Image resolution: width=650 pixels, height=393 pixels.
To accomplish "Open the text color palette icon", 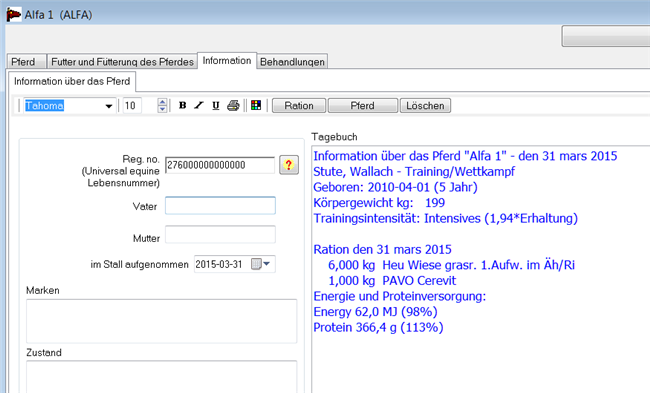I will click(x=256, y=105).
